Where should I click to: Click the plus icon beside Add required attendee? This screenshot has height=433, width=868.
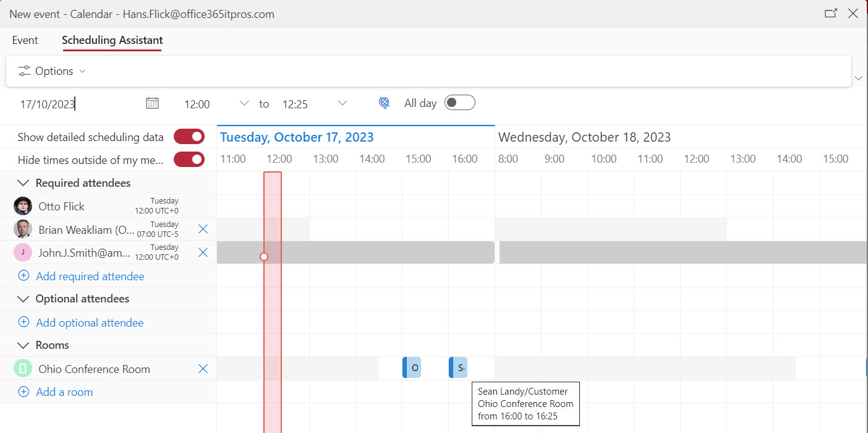click(x=23, y=275)
